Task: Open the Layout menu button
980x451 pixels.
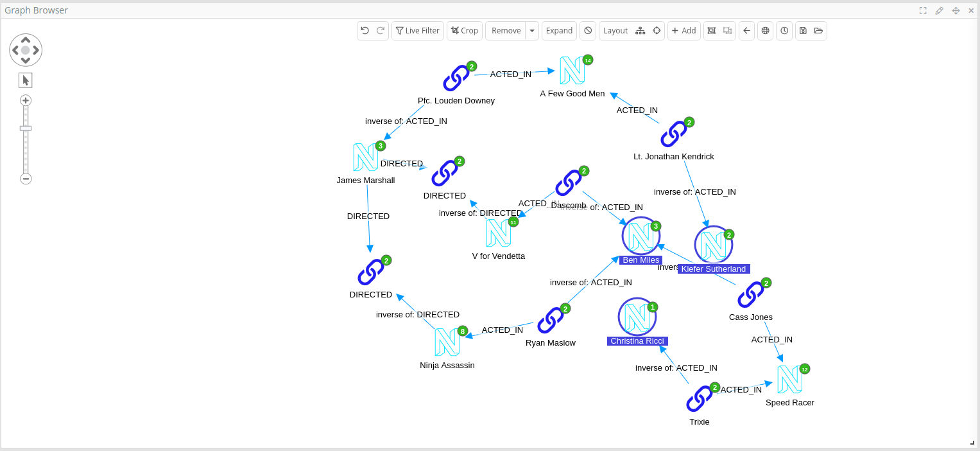Action: (x=615, y=31)
